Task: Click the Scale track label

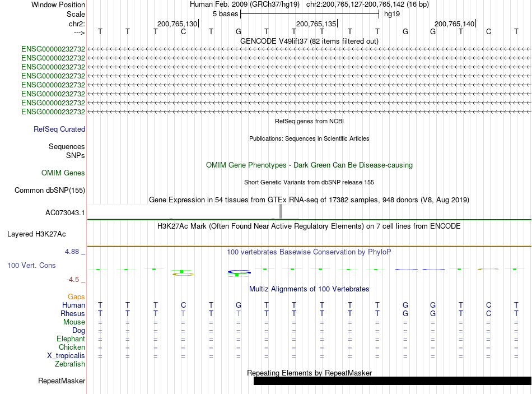Action: coord(76,14)
